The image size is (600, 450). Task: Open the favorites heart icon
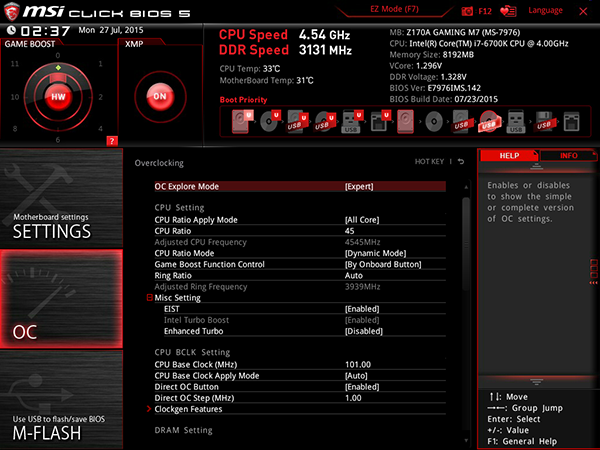click(x=508, y=11)
